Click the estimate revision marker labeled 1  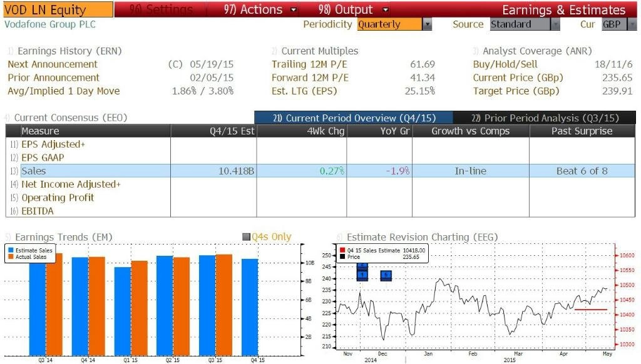(362, 275)
